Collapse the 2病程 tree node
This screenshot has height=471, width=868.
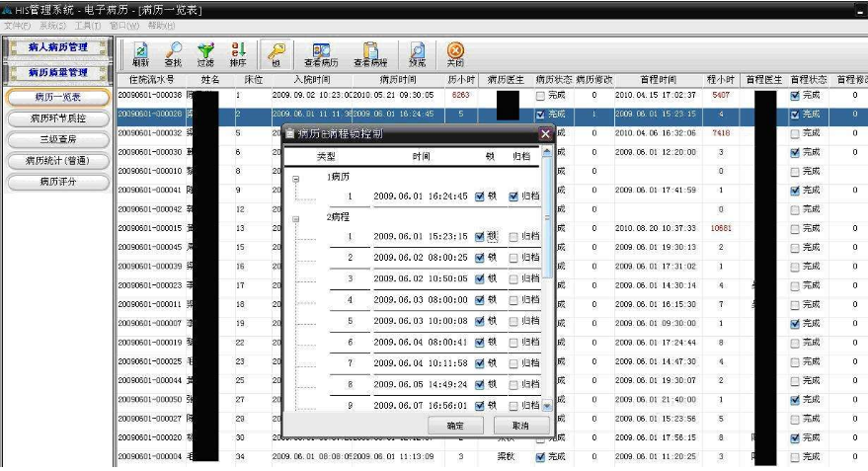pos(295,219)
